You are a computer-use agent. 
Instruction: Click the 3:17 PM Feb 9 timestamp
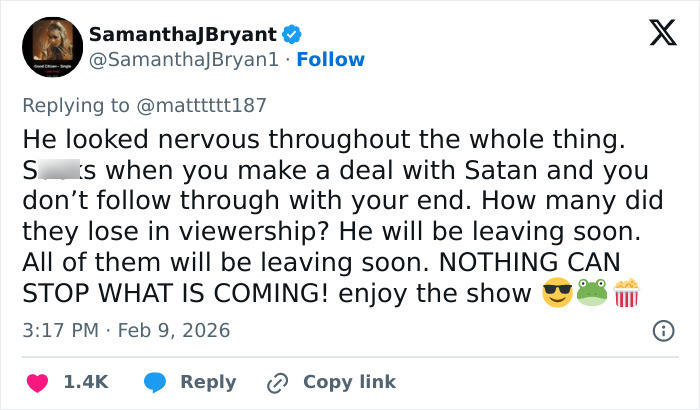click(126, 330)
